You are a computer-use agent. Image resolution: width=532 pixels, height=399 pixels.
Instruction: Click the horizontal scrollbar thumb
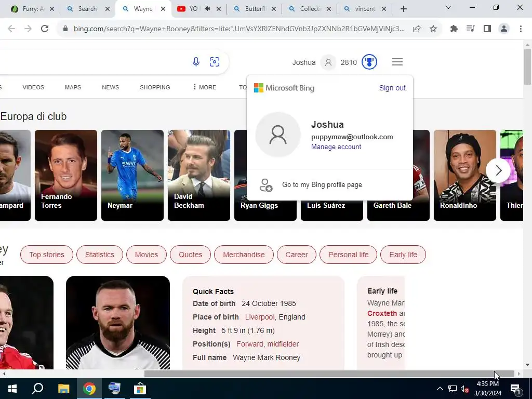coord(329,374)
